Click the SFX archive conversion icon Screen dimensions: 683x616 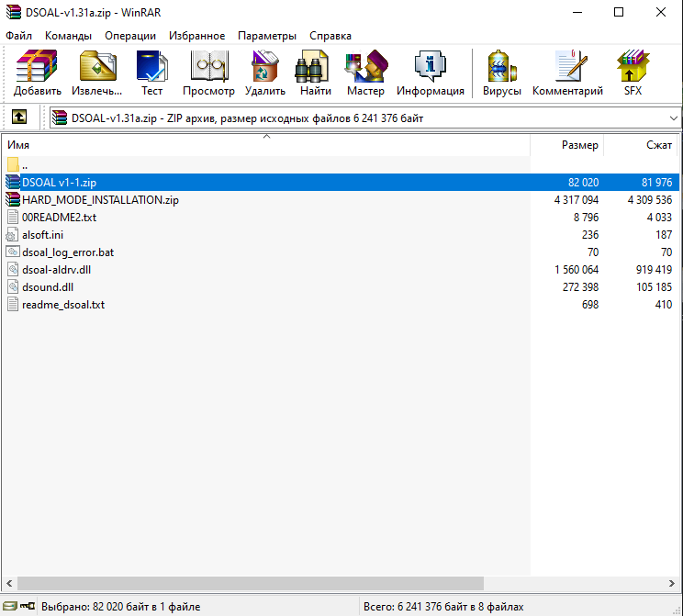click(633, 73)
